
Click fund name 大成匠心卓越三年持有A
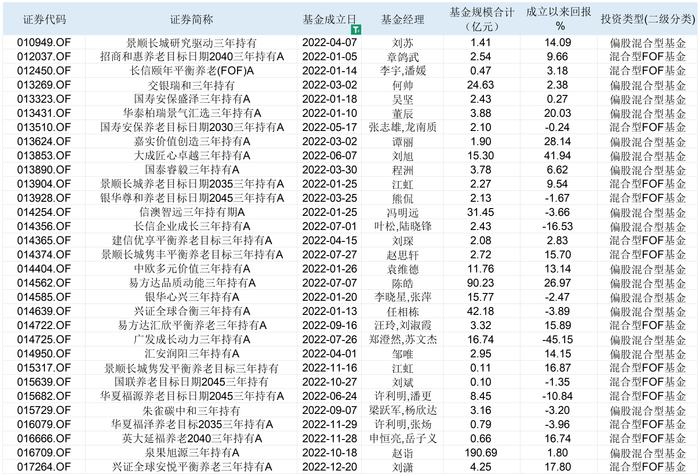point(192,156)
